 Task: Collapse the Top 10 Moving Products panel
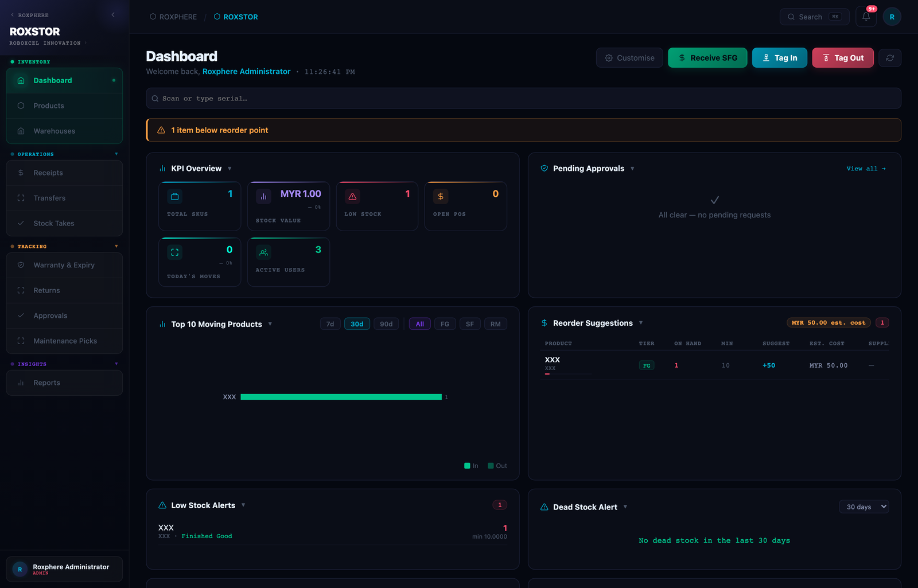[270, 324]
